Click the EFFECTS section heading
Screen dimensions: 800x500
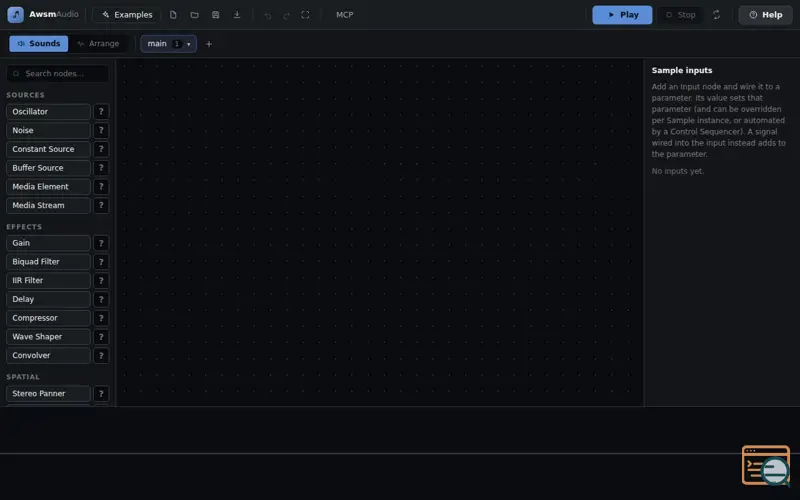point(24,227)
